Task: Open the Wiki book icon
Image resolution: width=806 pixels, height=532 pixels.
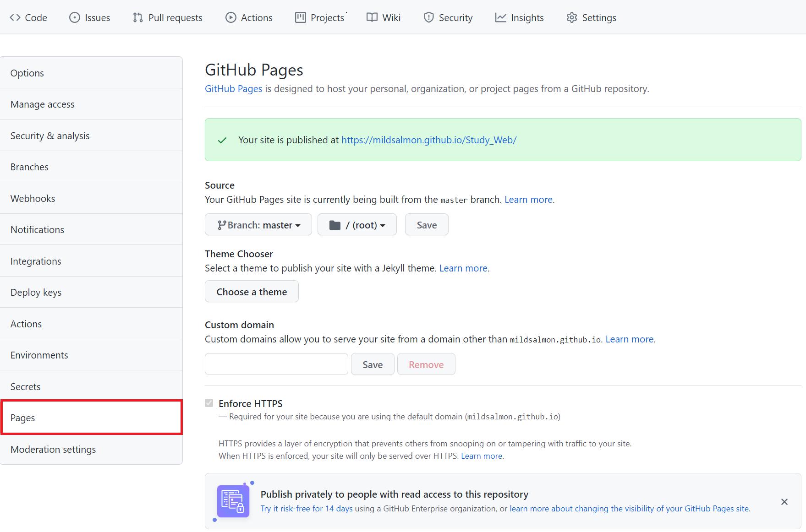Action: (372, 17)
